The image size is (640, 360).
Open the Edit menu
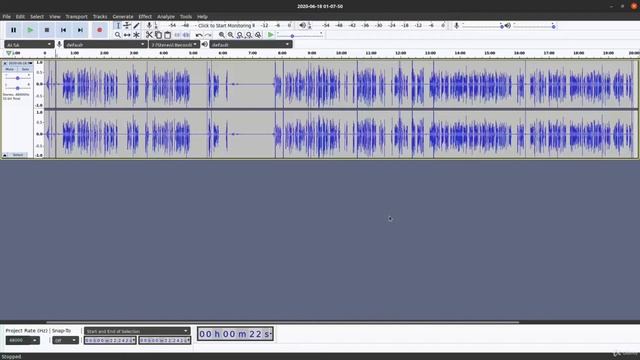click(x=20, y=17)
